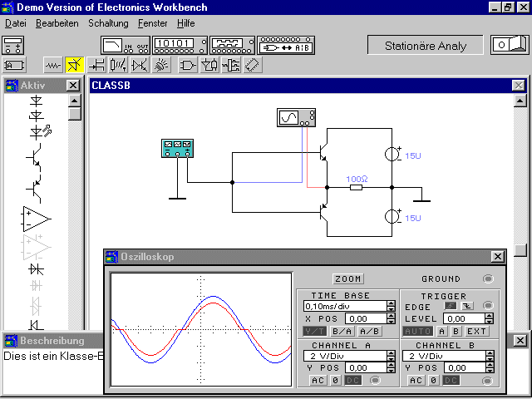Toggle the simulation power switch

[x=508, y=45]
